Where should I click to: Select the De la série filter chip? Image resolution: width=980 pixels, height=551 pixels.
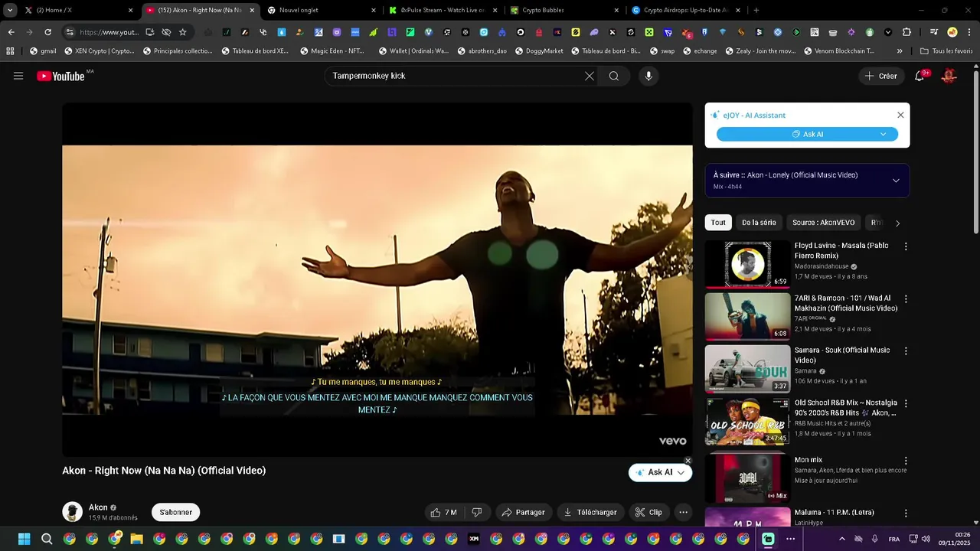click(x=759, y=223)
